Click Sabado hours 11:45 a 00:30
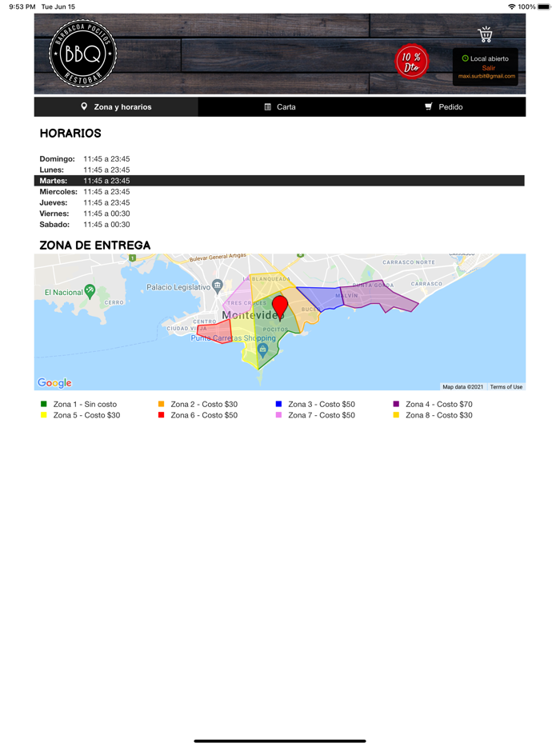Screen dimensions: 560x747 point(106,225)
